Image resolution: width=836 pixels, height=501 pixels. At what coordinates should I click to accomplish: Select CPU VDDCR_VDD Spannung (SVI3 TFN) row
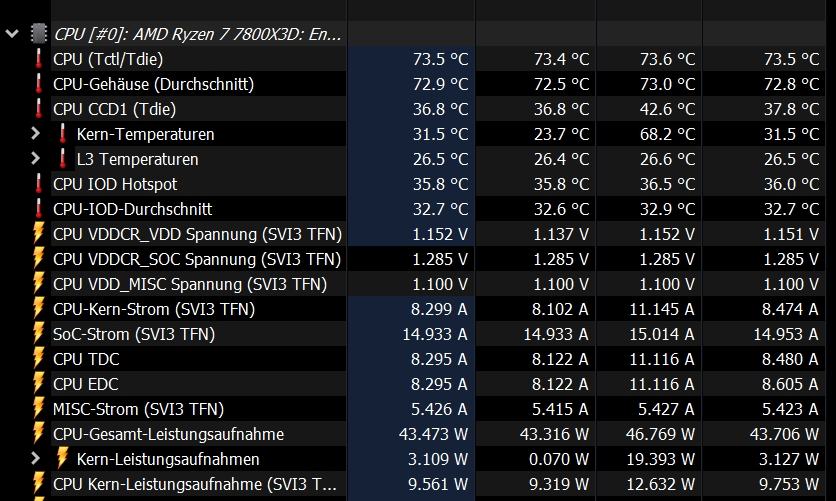[x=197, y=234]
